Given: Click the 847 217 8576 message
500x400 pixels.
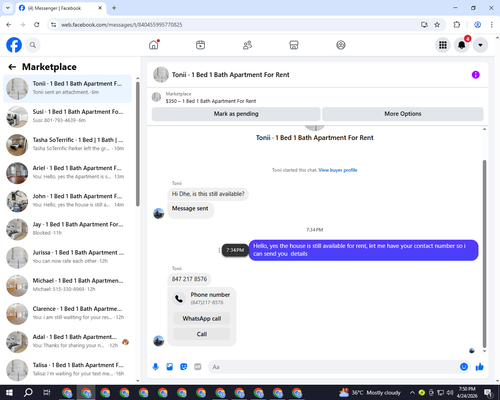Looking at the screenshot, I should click(189, 279).
